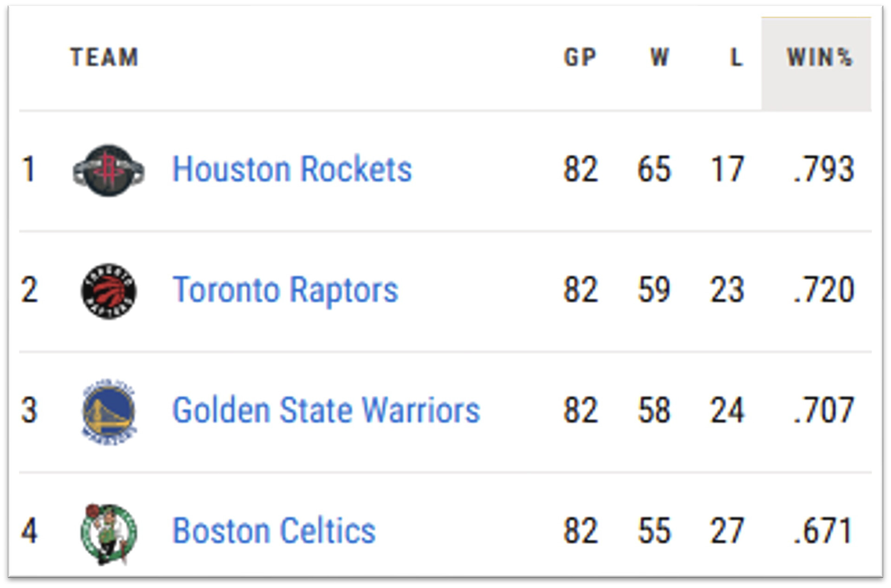This screenshot has width=891, height=588.
Task: Sort standings by L column header
Action: [736, 58]
